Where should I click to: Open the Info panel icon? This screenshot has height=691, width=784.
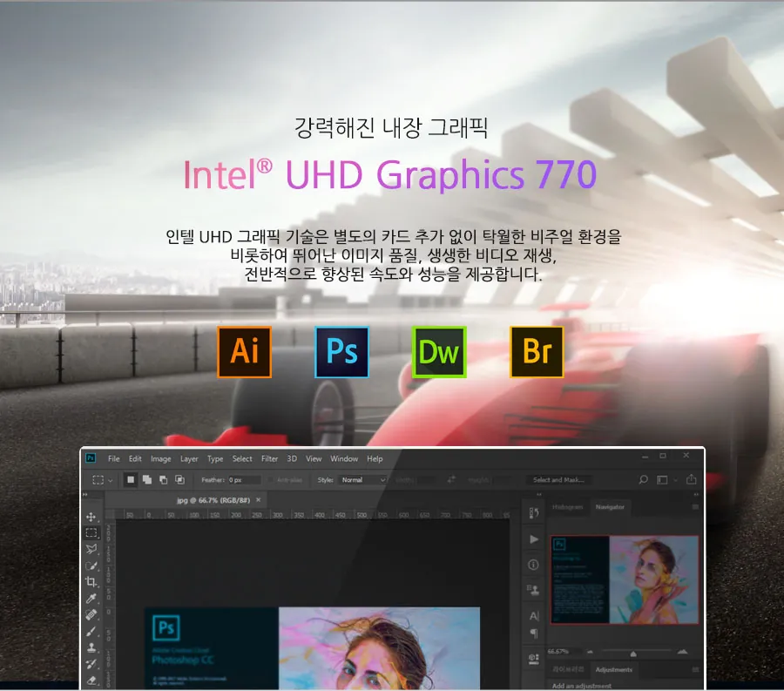click(x=533, y=565)
